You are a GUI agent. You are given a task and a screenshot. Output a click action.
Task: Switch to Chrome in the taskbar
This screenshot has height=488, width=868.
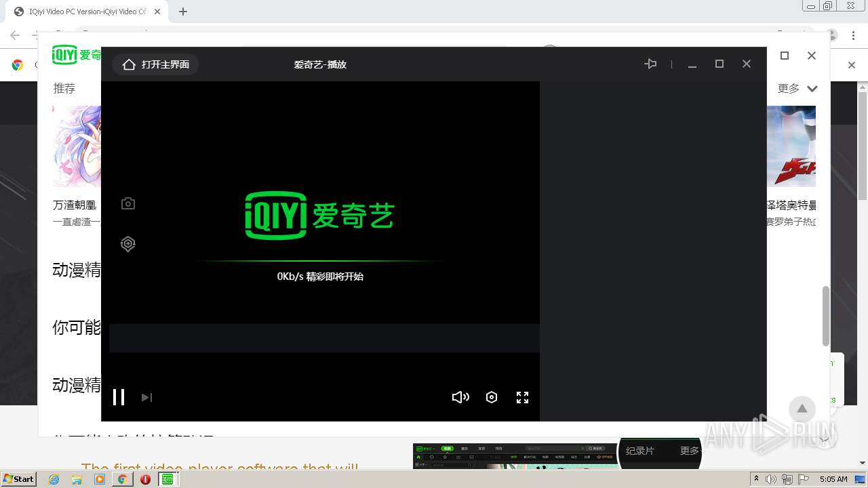(122, 479)
